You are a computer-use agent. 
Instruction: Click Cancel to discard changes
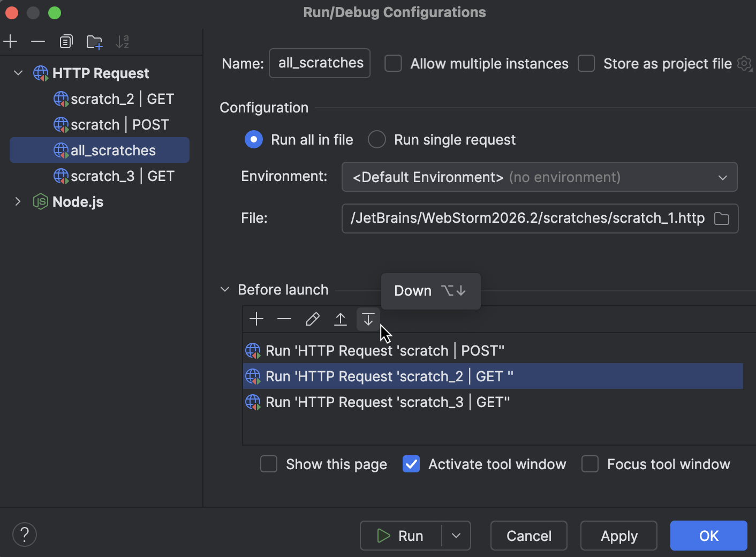pyautogui.click(x=529, y=536)
